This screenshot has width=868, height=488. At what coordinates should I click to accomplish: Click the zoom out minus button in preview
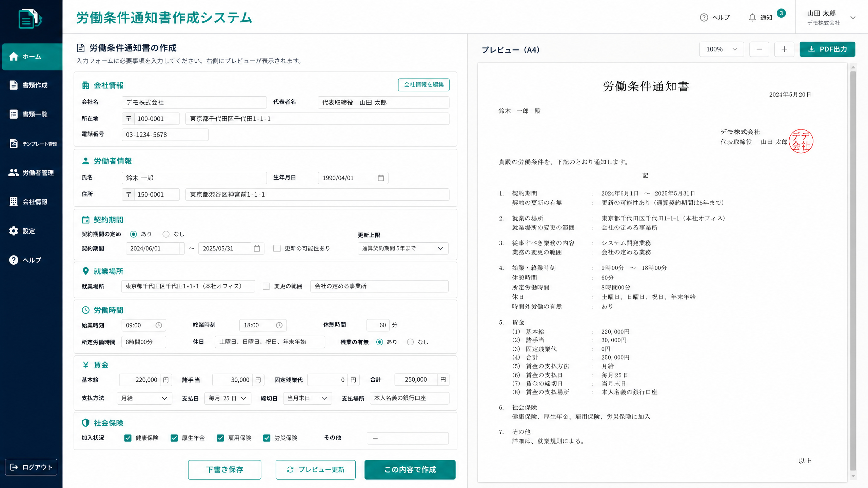tap(759, 49)
